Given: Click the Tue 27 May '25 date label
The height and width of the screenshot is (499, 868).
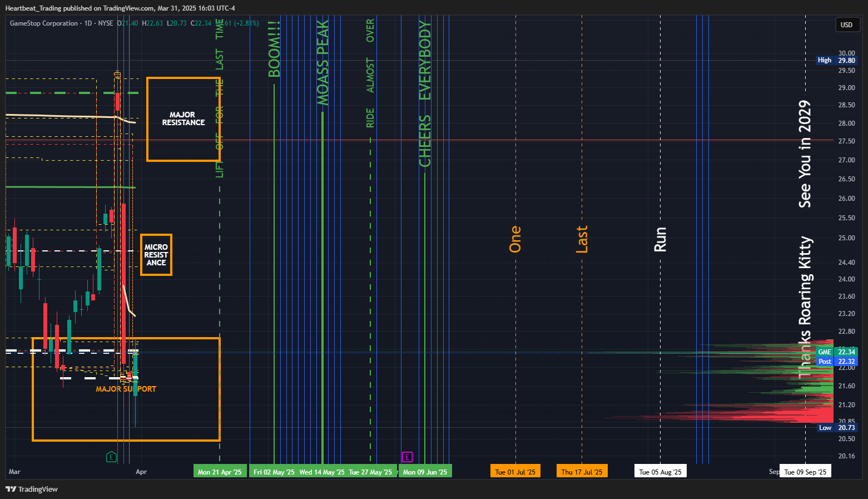Looking at the screenshot, I should (x=370, y=472).
